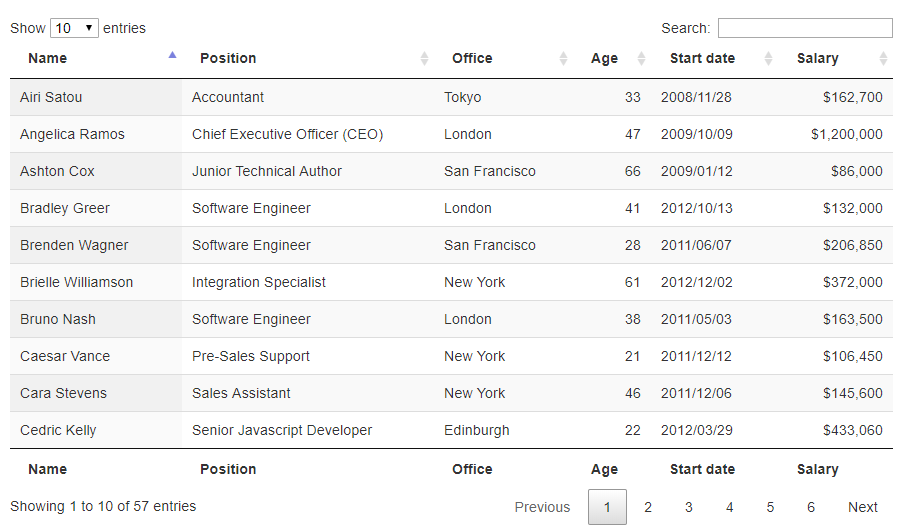The width and height of the screenshot is (914, 531).
Task: Open the entries-per-page dropdown showing 10
Action: pyautogui.click(x=74, y=28)
